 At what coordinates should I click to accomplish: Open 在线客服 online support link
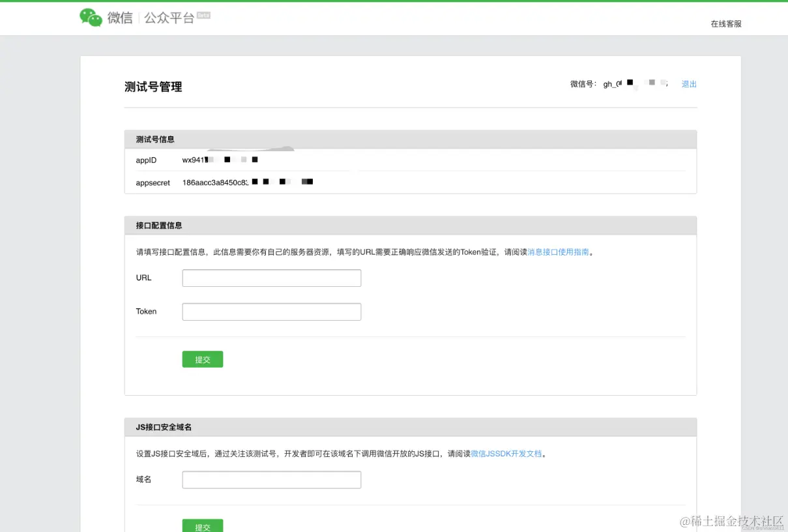click(x=726, y=24)
